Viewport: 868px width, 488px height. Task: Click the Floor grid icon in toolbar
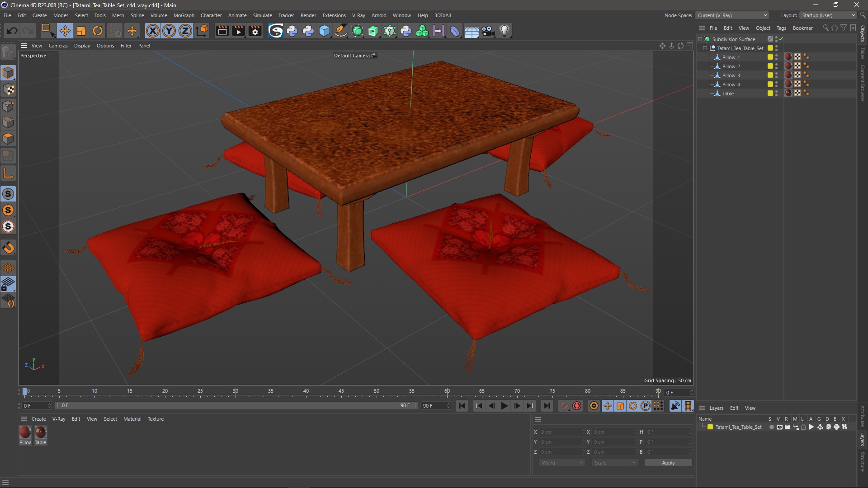(x=472, y=31)
